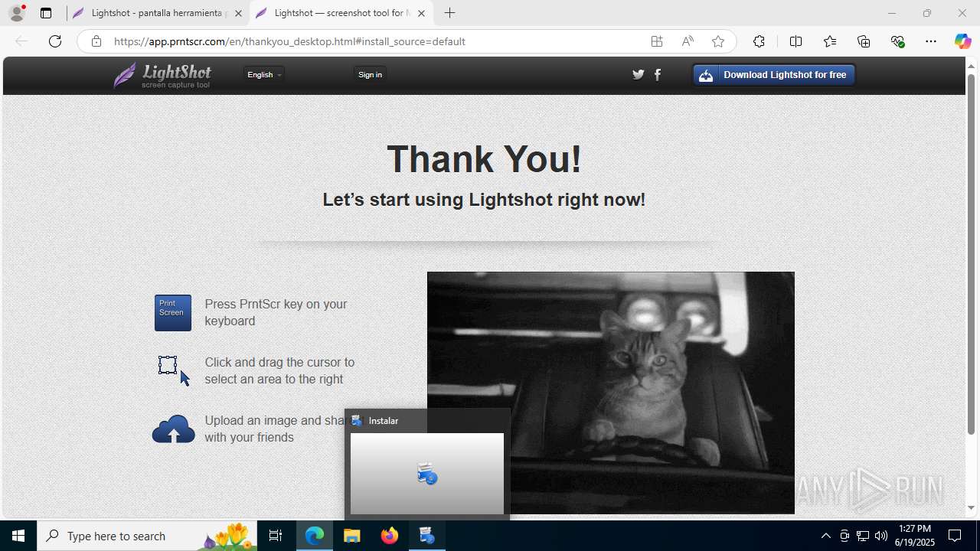Click the select area cursor icon

pyautogui.click(x=174, y=370)
